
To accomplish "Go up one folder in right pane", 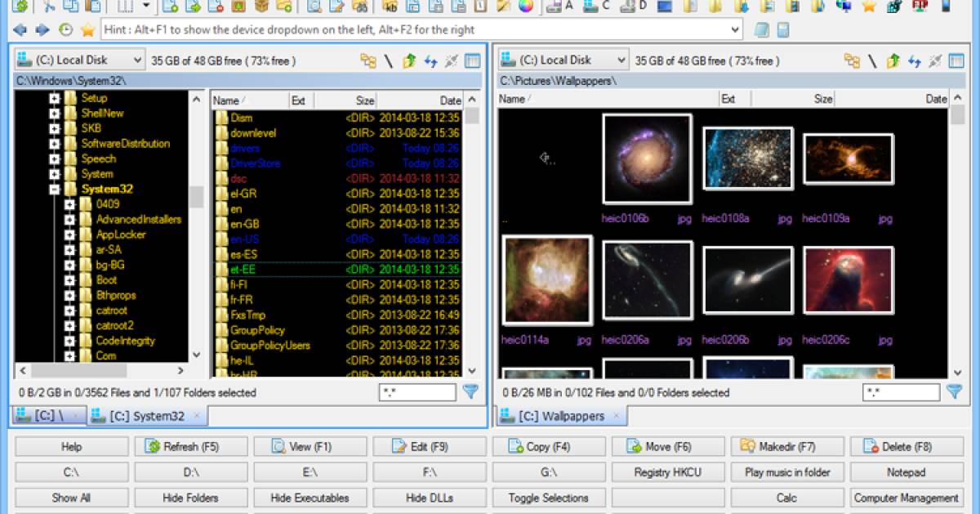I will [893, 60].
